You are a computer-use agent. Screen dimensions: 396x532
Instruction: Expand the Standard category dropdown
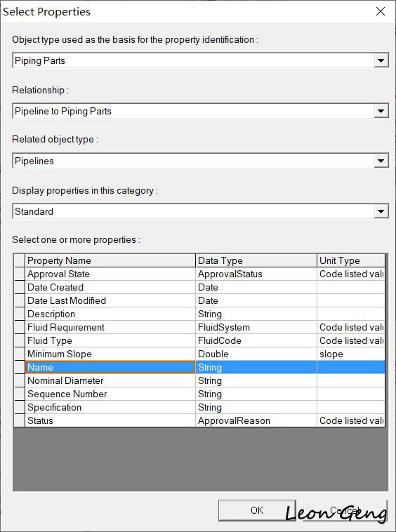[x=381, y=211]
